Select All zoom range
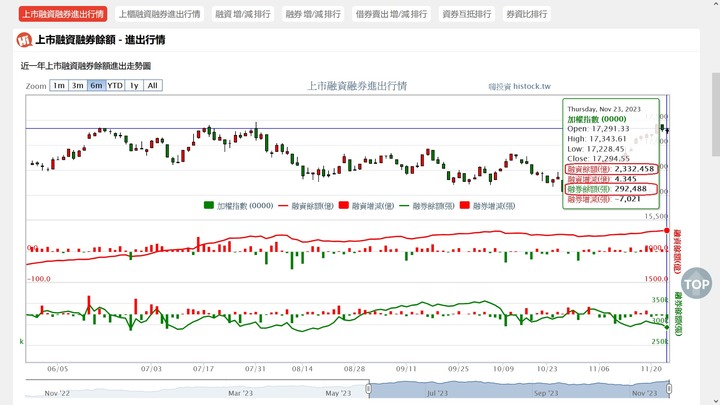Image resolution: width=720 pixels, height=405 pixels. [x=152, y=86]
